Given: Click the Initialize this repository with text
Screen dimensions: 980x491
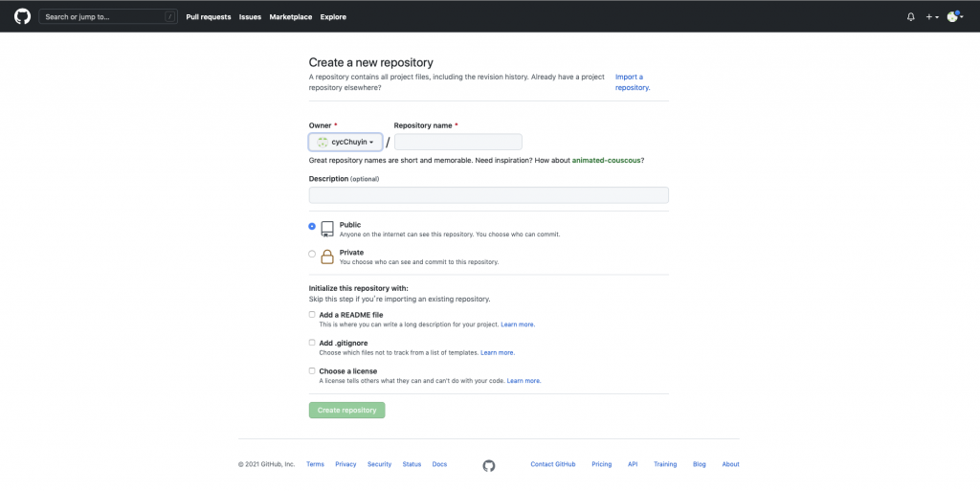Looking at the screenshot, I should coord(358,288).
